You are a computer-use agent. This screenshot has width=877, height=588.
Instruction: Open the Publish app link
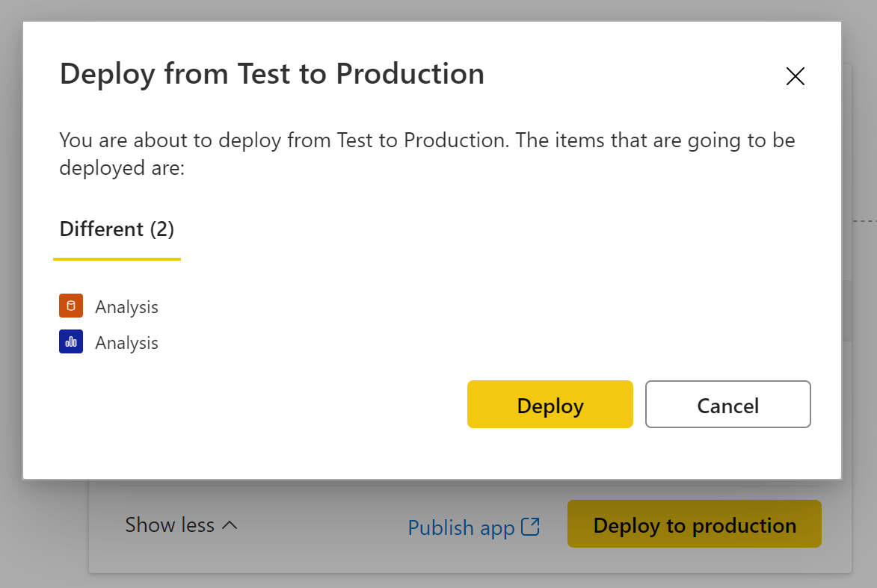click(x=461, y=527)
